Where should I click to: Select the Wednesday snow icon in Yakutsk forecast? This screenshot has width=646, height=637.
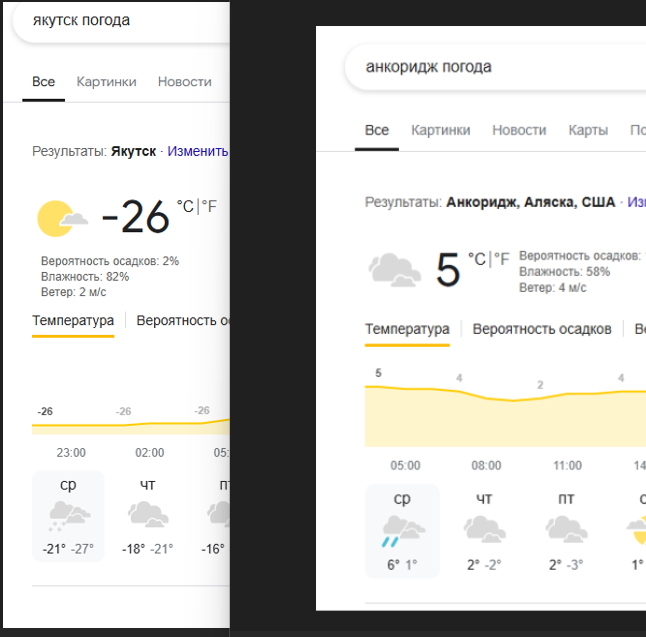69,516
